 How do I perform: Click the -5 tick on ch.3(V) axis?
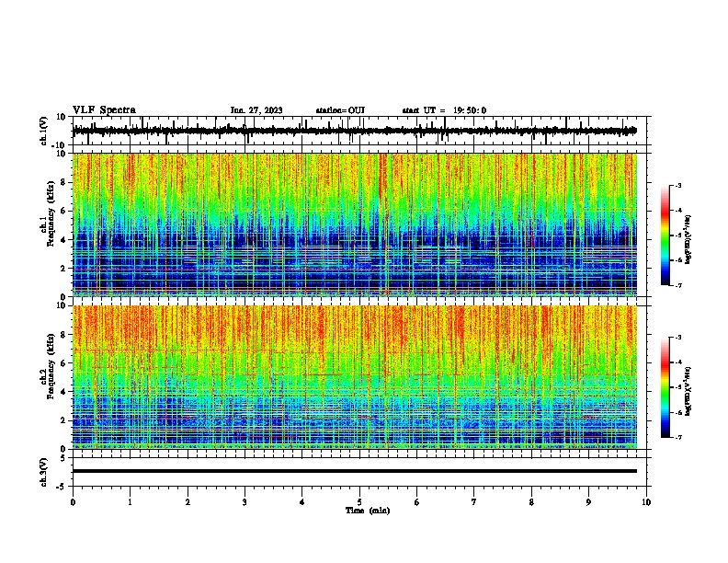[x=62, y=487]
